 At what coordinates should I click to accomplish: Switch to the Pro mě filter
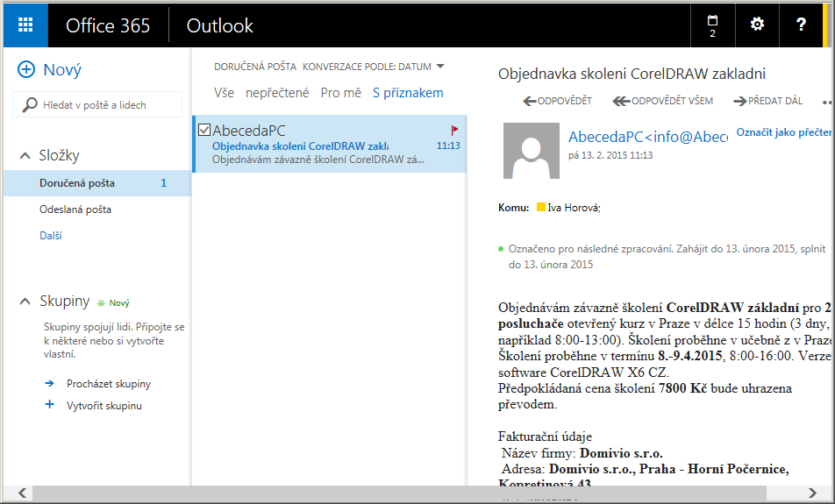pyautogui.click(x=341, y=93)
